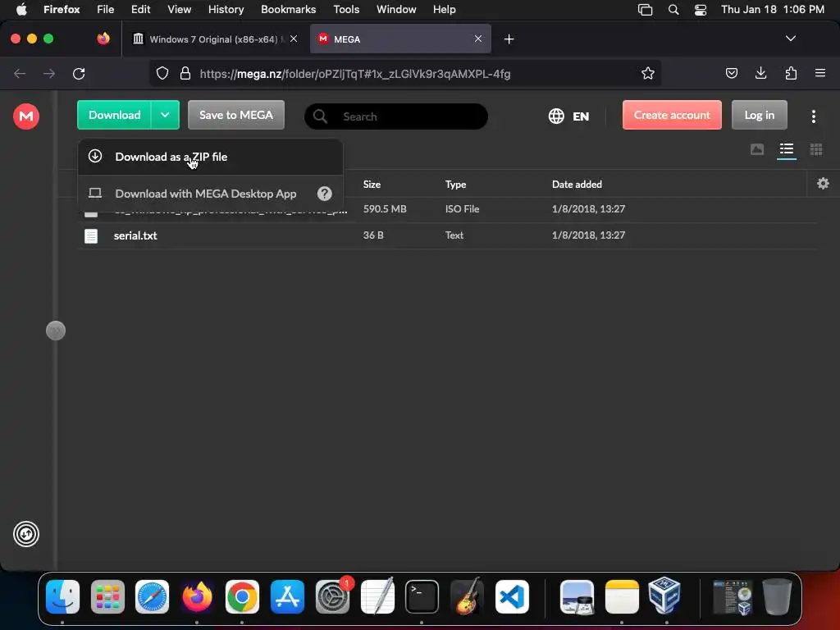The width and height of the screenshot is (840, 630).
Task: Open Firefox downloads panel
Action: (x=760, y=73)
